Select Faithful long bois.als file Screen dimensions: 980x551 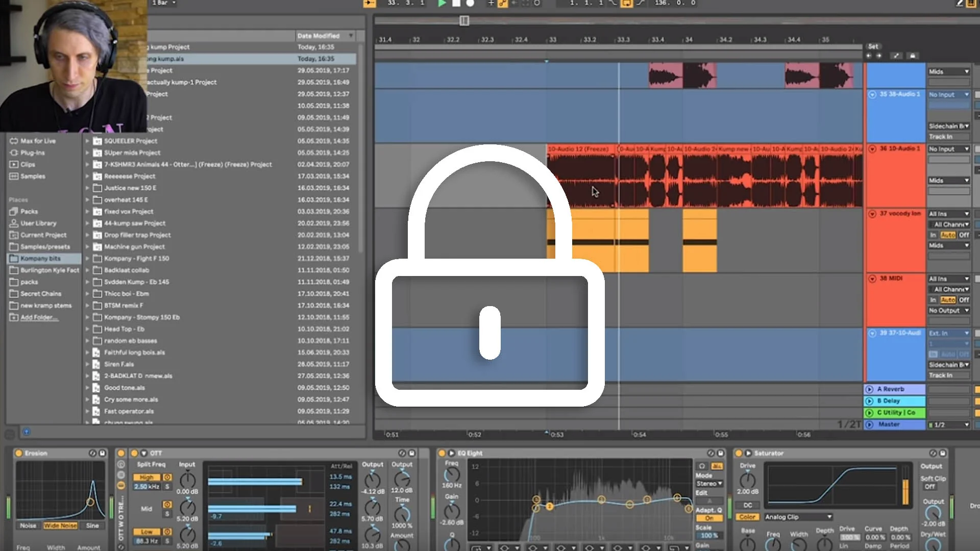click(134, 353)
